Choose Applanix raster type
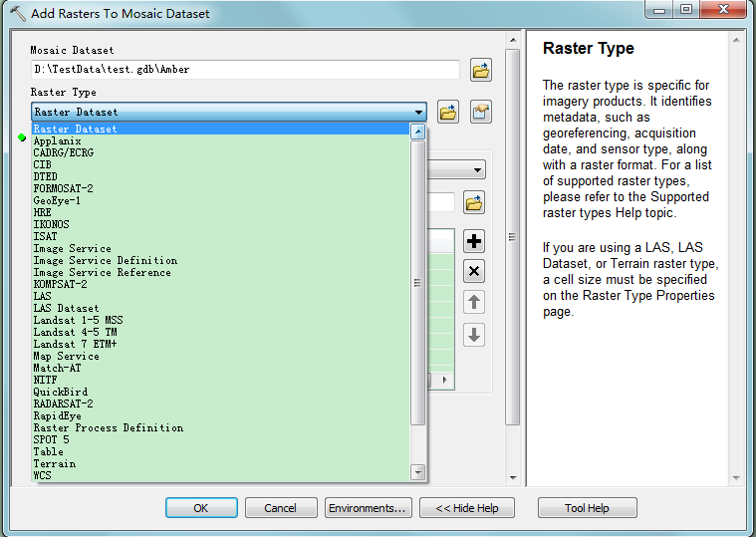The image size is (756, 537). pos(221,140)
